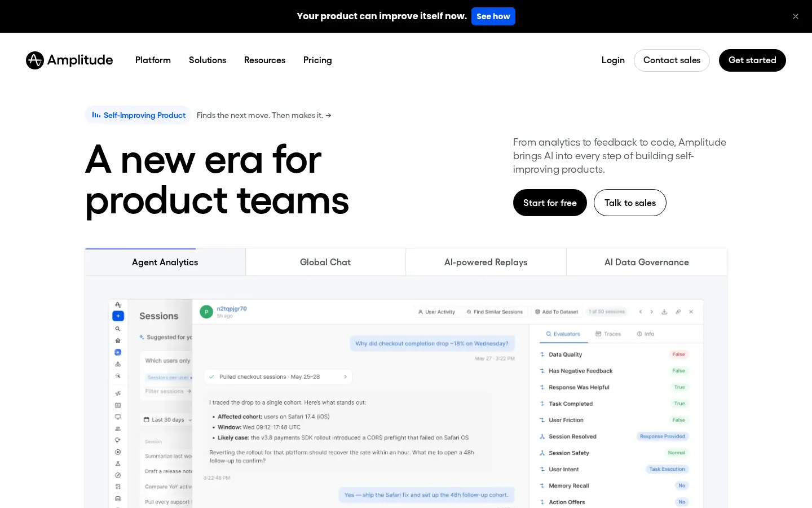The image size is (812, 508).
Task: Click the Talk to sales button
Action: pyautogui.click(x=630, y=203)
